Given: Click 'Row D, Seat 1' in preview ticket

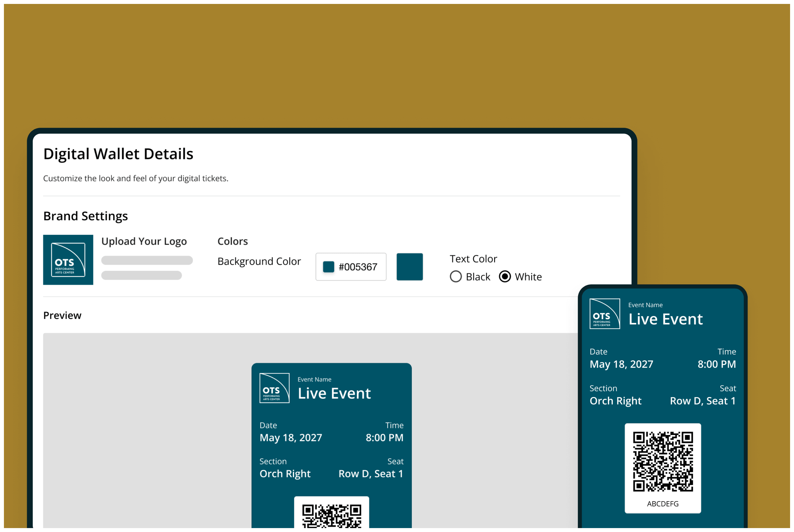Looking at the screenshot, I should (371, 474).
